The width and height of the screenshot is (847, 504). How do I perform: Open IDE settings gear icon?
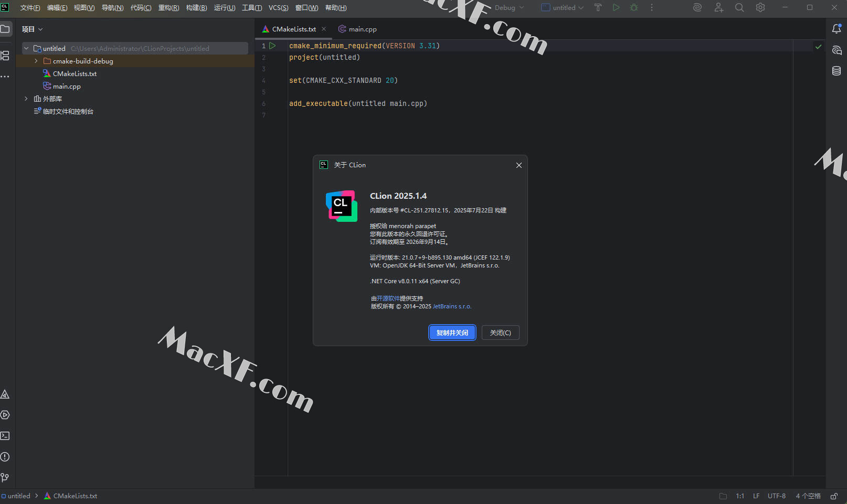pos(760,7)
